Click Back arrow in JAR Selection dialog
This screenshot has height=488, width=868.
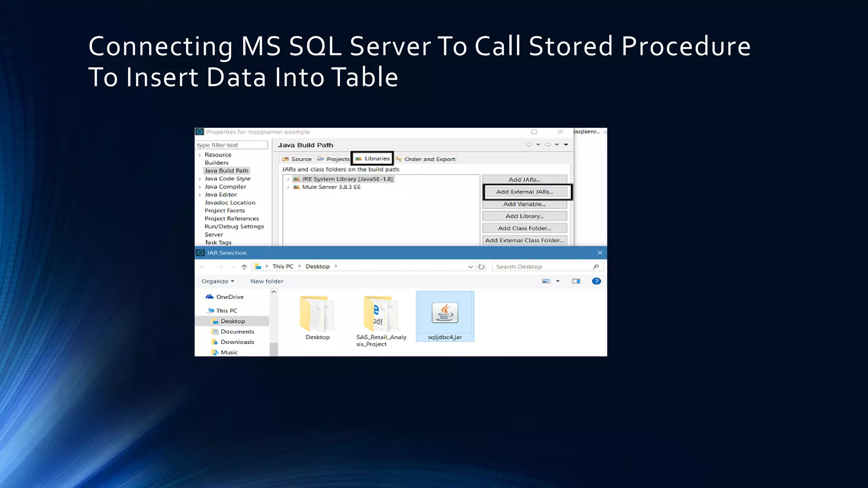tap(202, 267)
